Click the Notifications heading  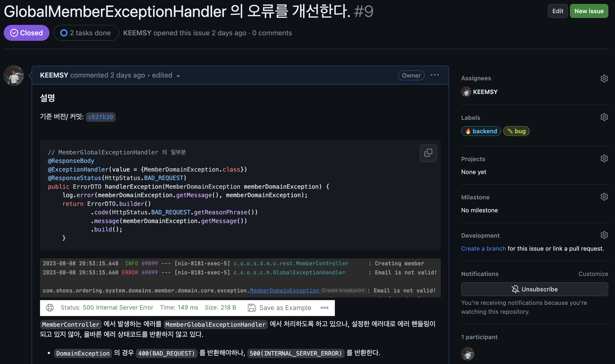click(480, 274)
